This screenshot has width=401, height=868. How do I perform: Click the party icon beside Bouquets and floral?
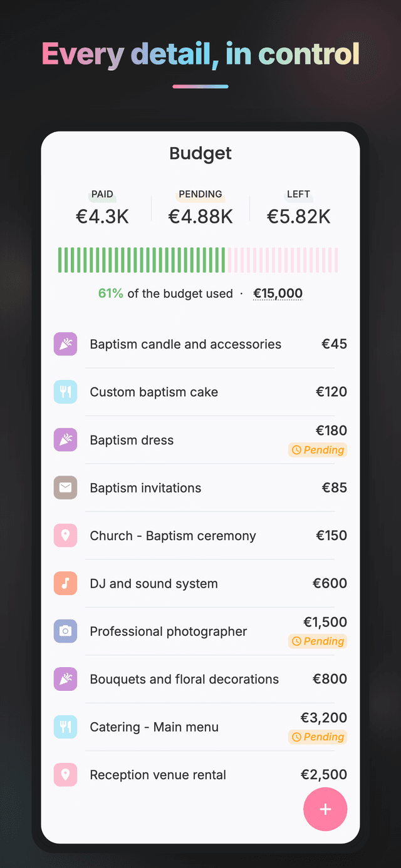[65, 680]
